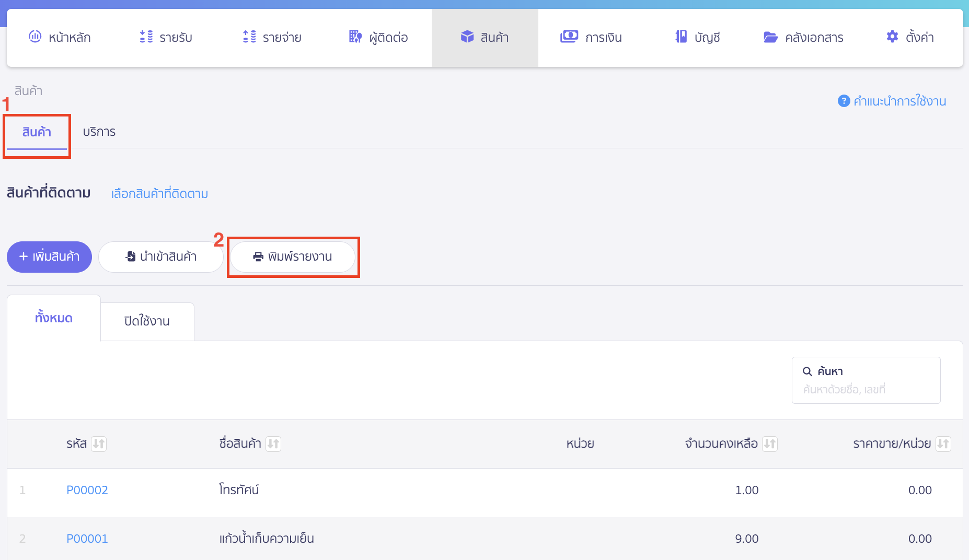This screenshot has height=560, width=969.
Task: Click the เพิ่มสินค้า button
Action: 49,256
